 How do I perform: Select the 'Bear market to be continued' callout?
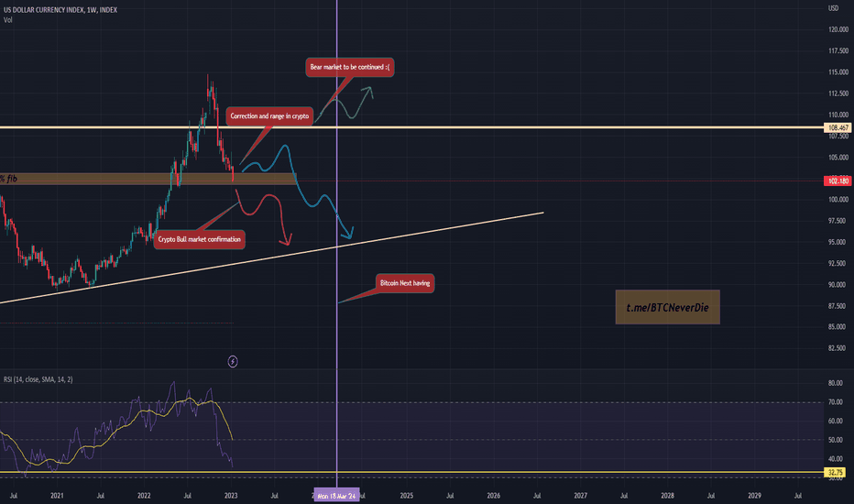coord(350,67)
